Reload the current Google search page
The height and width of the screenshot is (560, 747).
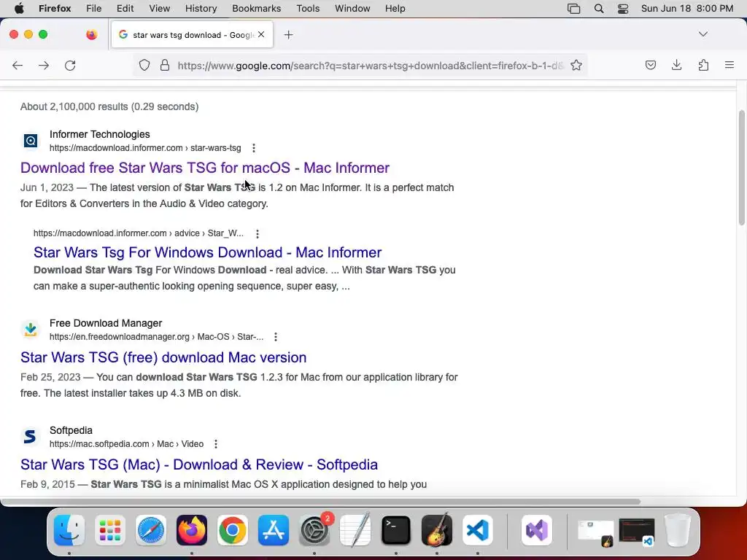pos(70,65)
